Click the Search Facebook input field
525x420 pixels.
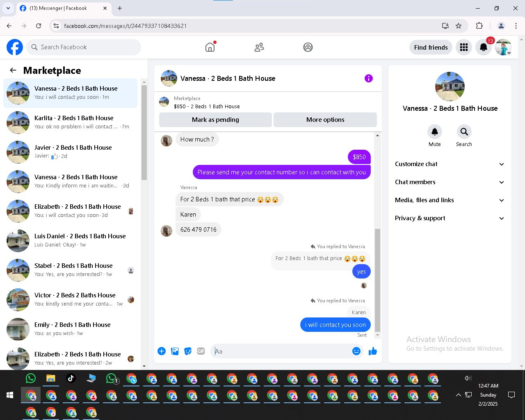point(84,47)
